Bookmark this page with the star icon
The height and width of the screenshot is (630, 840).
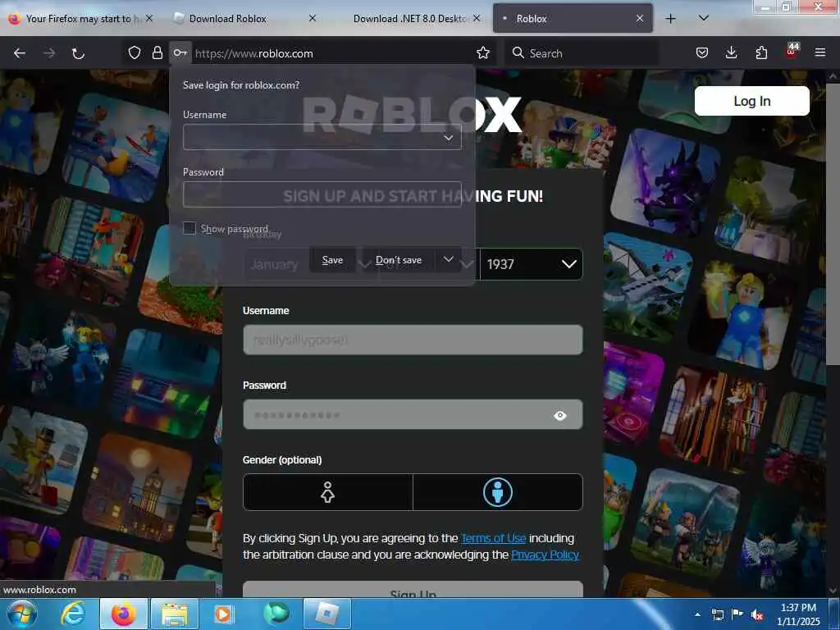482,52
